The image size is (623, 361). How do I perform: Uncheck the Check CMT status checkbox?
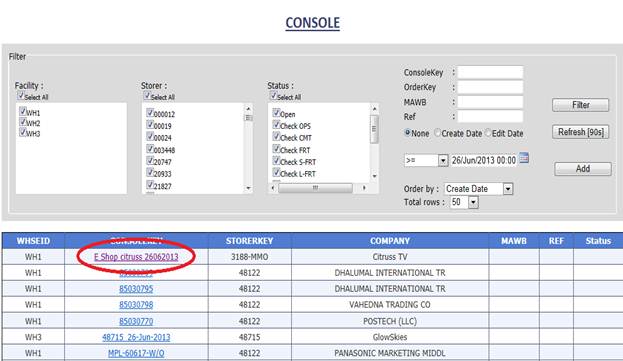point(276,137)
